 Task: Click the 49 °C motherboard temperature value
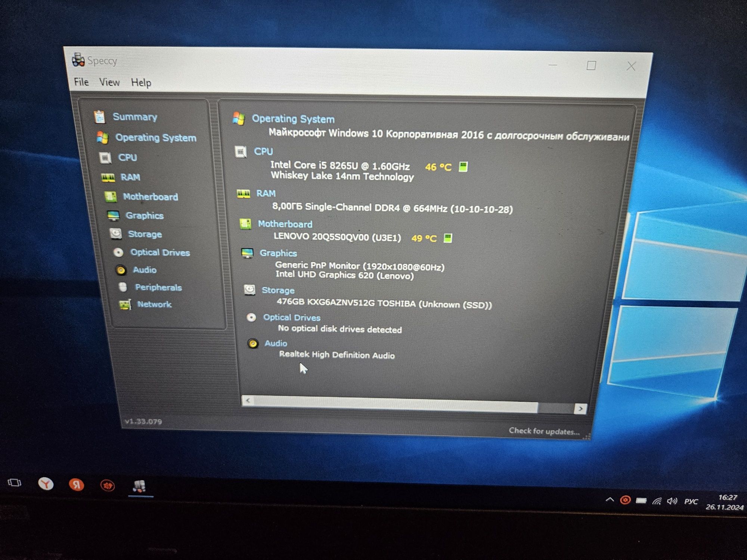pyautogui.click(x=424, y=238)
